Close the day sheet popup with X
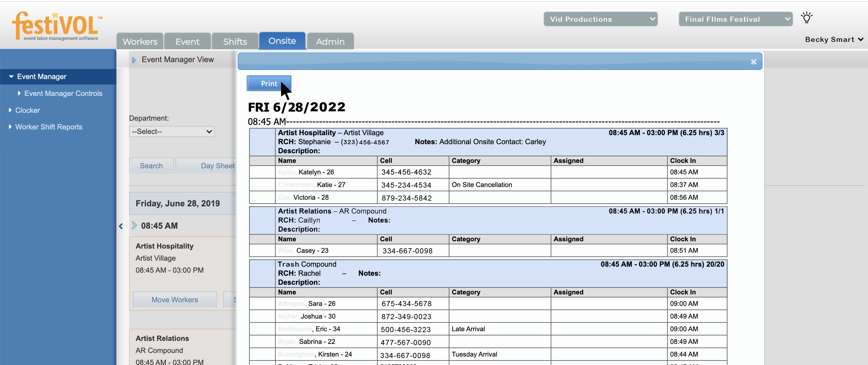 point(753,62)
